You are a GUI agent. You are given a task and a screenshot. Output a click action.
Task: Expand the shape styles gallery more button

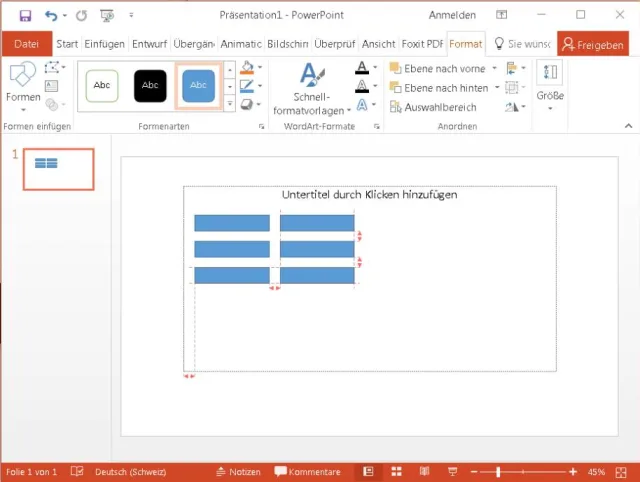pos(230,103)
